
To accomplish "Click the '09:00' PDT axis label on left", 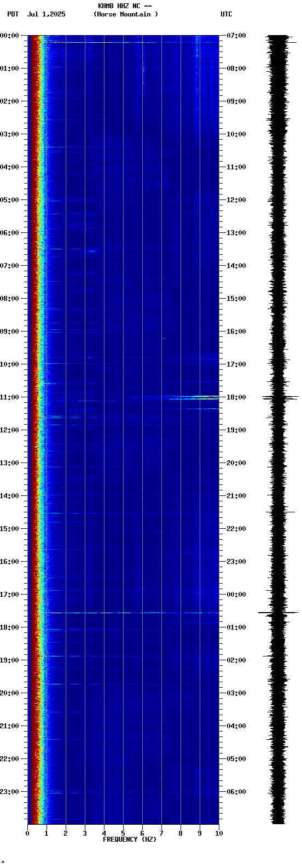I will (x=9, y=332).
